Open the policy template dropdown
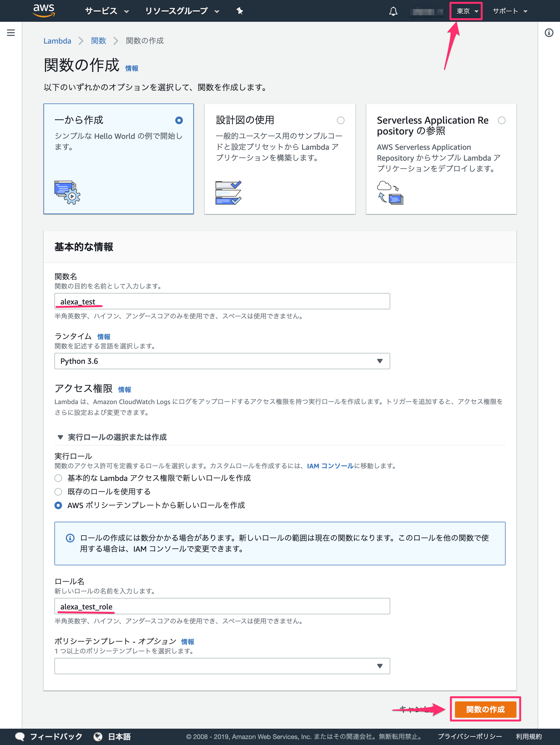The width and height of the screenshot is (560, 745). (222, 666)
